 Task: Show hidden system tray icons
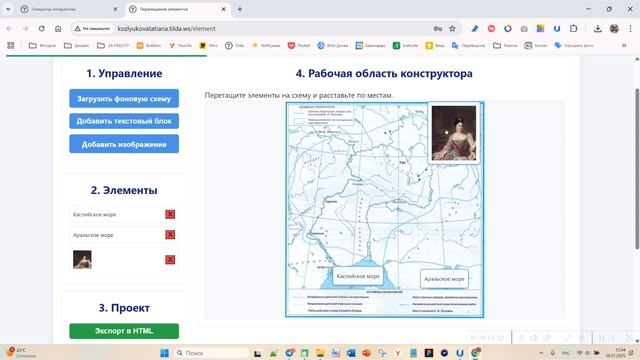tap(541, 353)
